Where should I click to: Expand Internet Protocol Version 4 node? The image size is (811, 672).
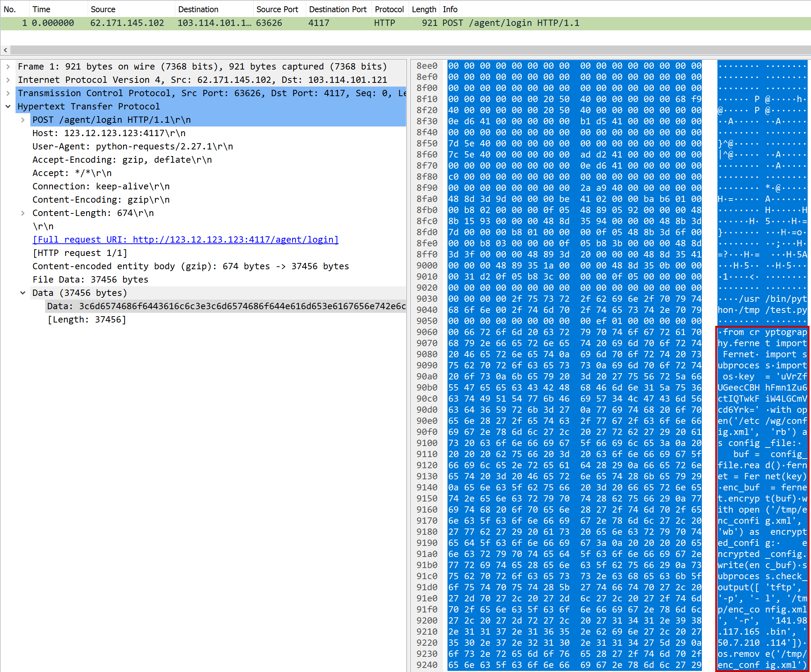pos(8,80)
